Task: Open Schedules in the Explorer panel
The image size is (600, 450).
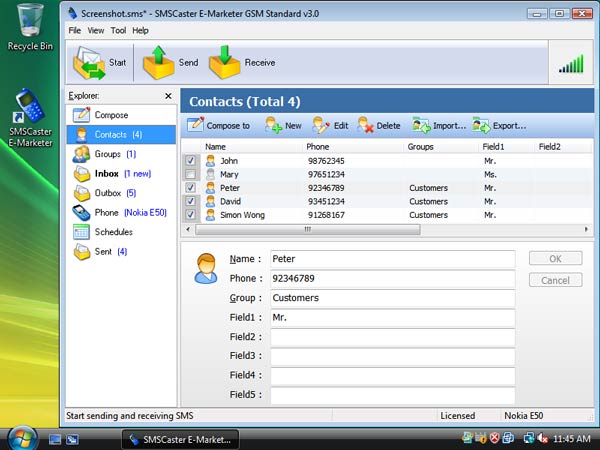Action: coord(113,232)
